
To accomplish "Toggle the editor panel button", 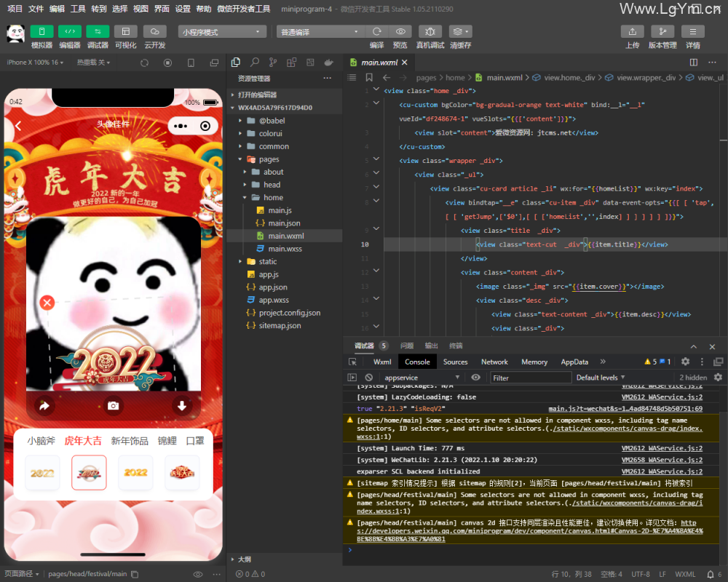I will click(x=70, y=31).
